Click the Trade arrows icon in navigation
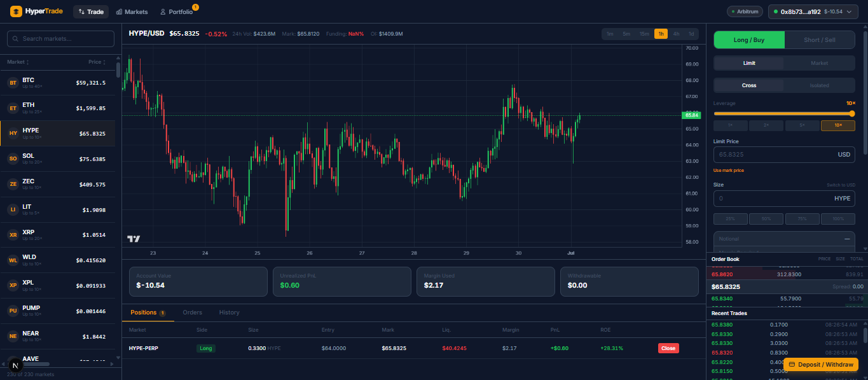Screen dimensions: 868x380 (x=81, y=12)
